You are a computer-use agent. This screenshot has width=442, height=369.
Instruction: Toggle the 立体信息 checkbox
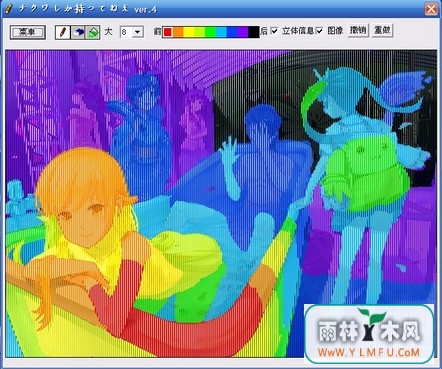tap(274, 31)
